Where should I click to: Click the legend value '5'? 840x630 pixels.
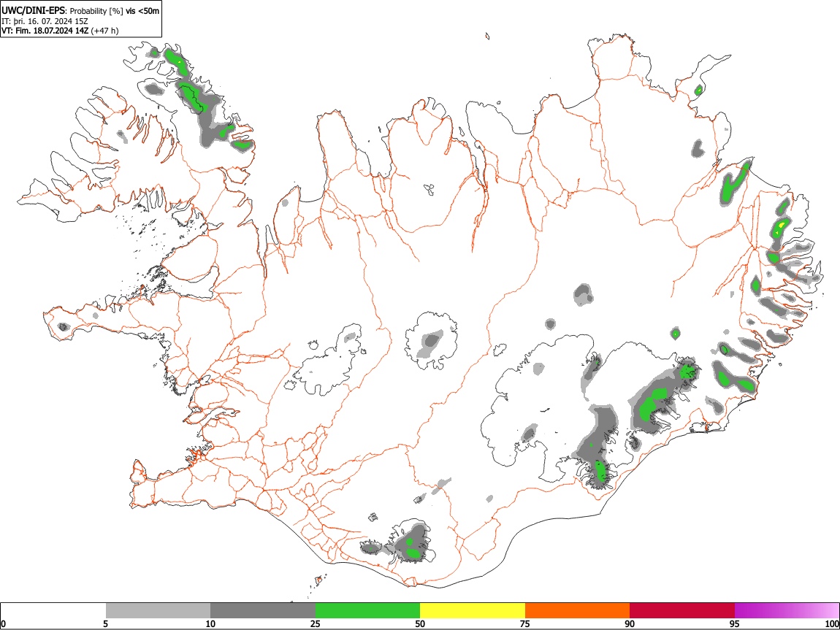tap(105, 624)
